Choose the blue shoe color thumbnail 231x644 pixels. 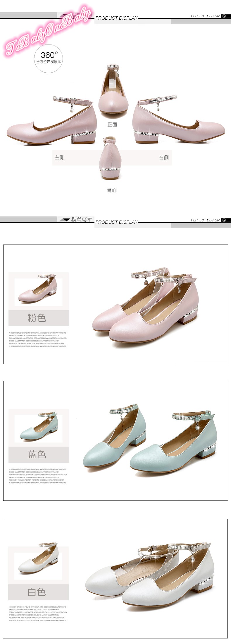tap(38, 426)
